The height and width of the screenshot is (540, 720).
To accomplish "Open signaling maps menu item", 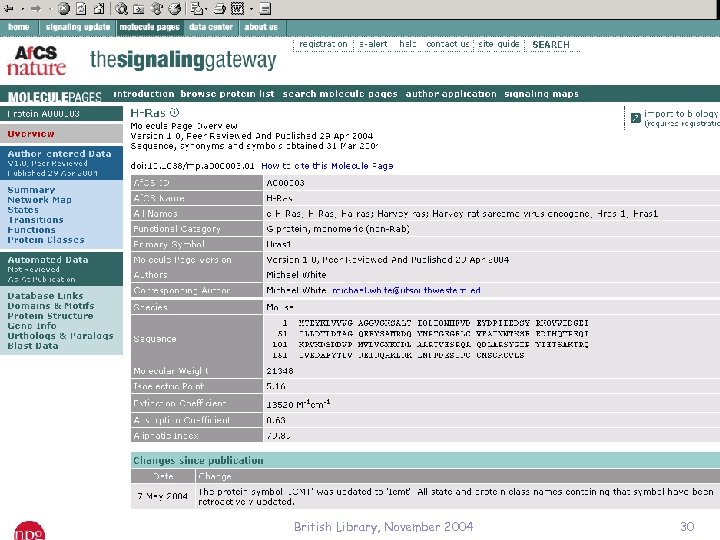I will [541, 94].
